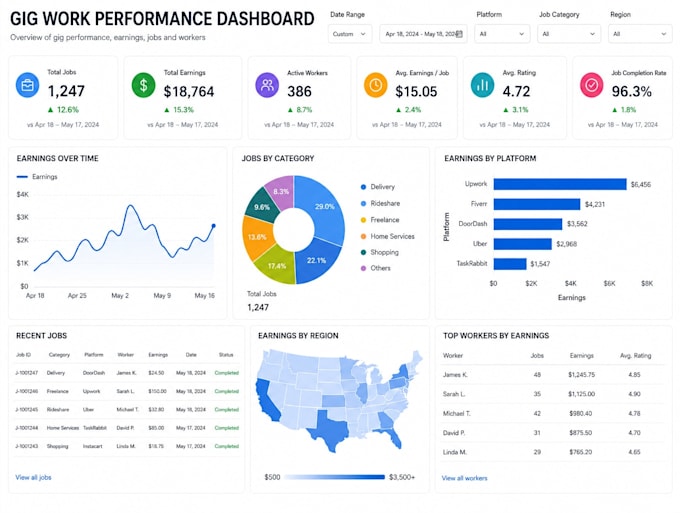Viewport: 680px width, 513px height.
Task: Open the calendar icon in date field
Action: [460, 34]
